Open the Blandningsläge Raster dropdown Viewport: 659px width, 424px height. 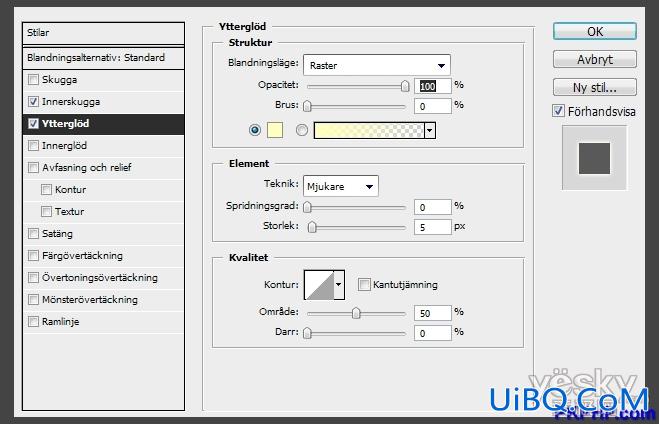pyautogui.click(x=377, y=65)
